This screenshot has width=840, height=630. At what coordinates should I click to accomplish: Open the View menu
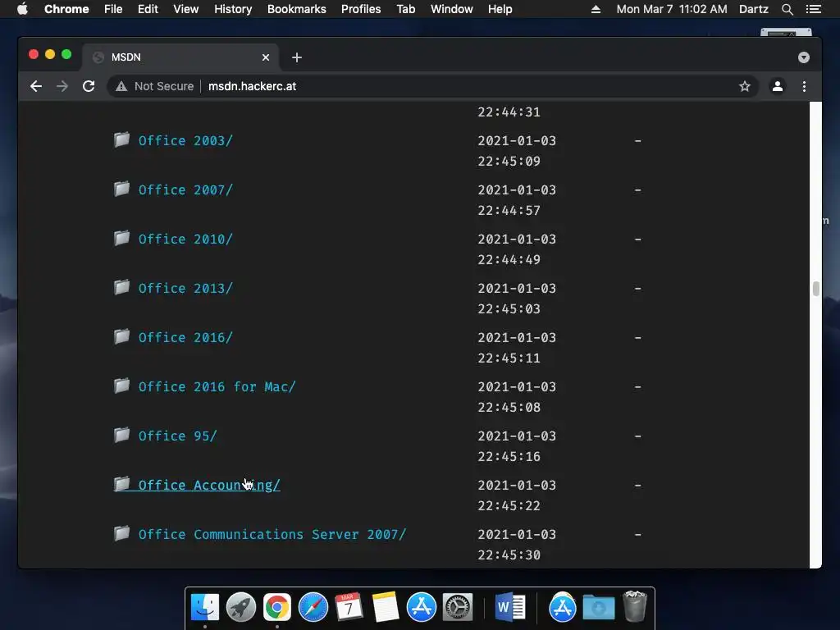click(x=186, y=9)
